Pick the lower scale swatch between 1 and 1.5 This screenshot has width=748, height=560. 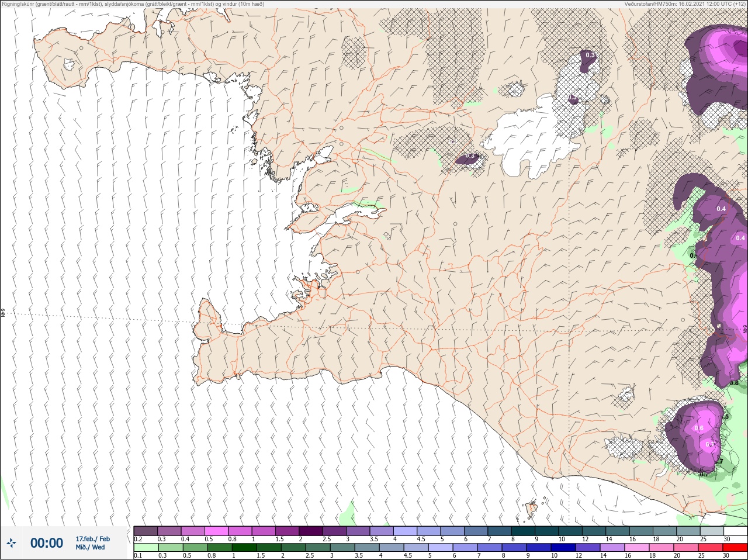point(244,548)
